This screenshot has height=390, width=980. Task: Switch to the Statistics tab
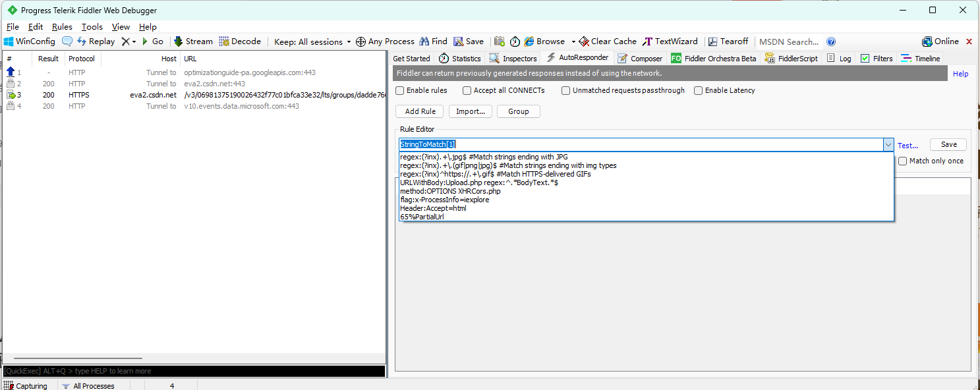pyautogui.click(x=459, y=59)
